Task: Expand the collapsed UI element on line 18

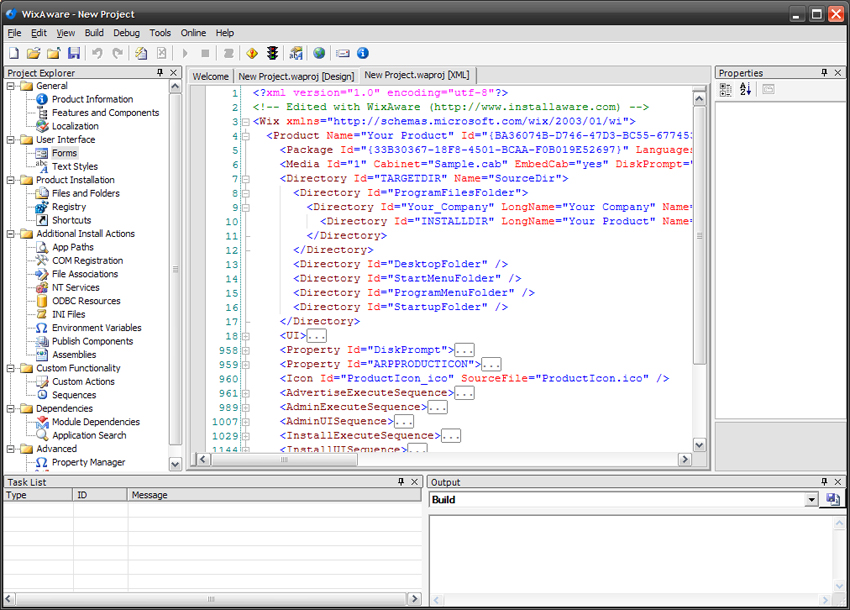Action: pos(246,336)
